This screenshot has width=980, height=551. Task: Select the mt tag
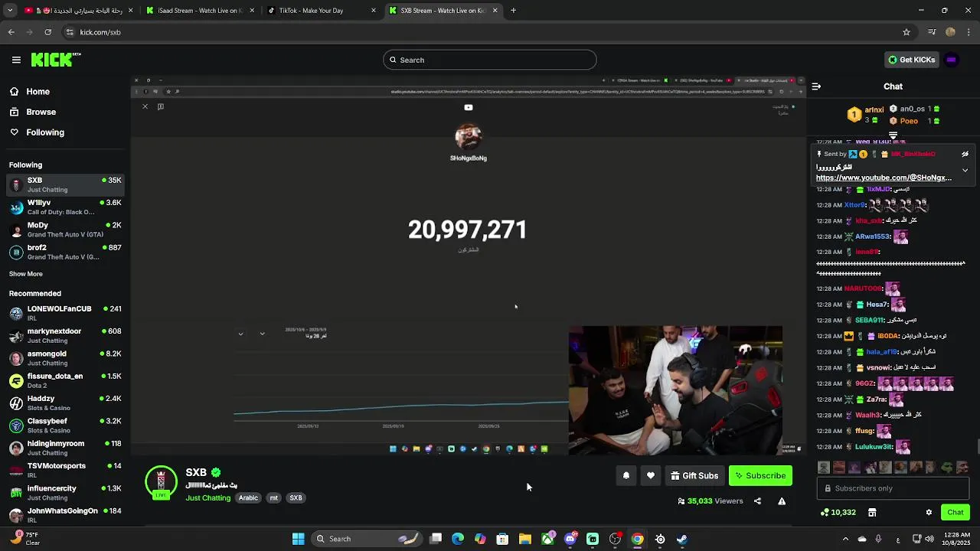pos(274,498)
